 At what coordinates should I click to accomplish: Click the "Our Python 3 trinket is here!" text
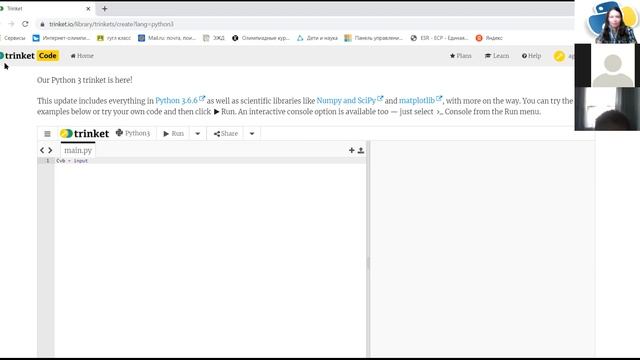click(84, 80)
